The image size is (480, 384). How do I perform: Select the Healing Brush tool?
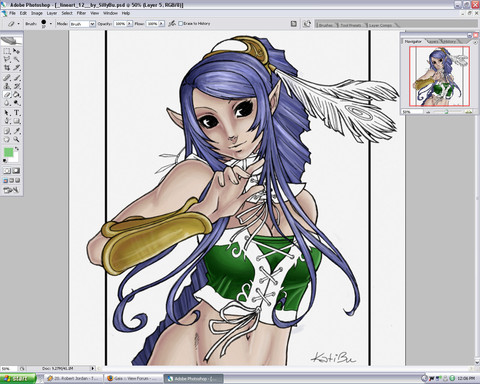[x=7, y=78]
